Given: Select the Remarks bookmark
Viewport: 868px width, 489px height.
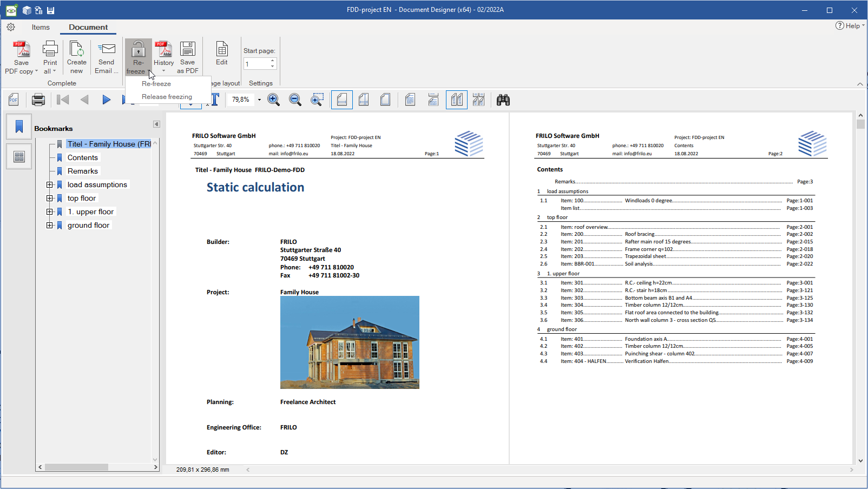Looking at the screenshot, I should tap(83, 171).
